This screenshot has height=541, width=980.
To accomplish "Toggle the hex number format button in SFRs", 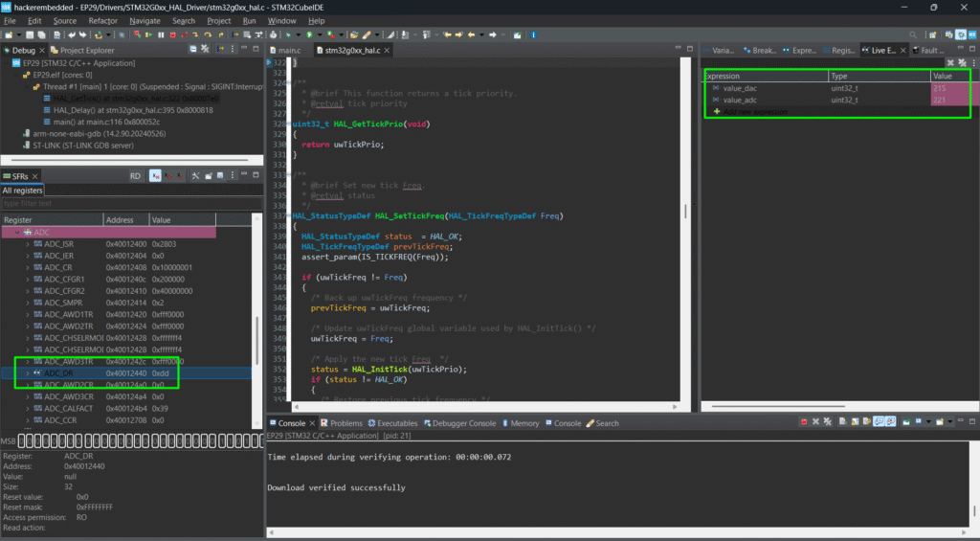I will click(156, 176).
